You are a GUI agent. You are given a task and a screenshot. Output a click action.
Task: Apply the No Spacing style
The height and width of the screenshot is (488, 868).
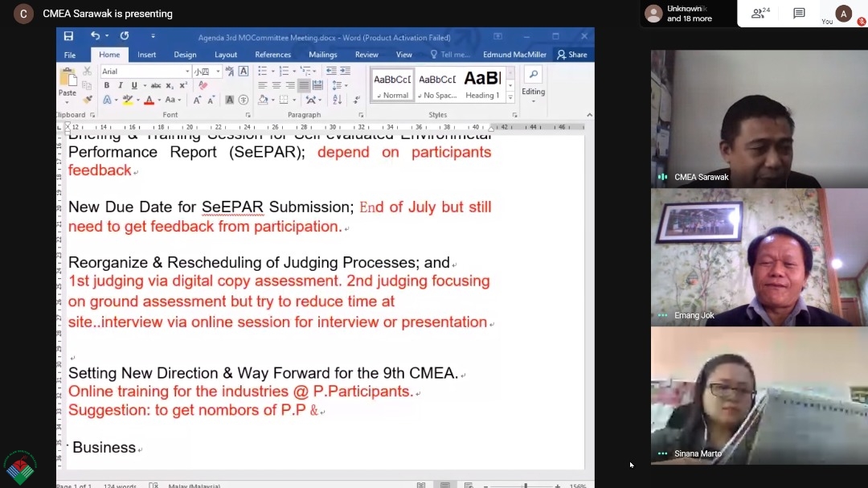coord(437,85)
